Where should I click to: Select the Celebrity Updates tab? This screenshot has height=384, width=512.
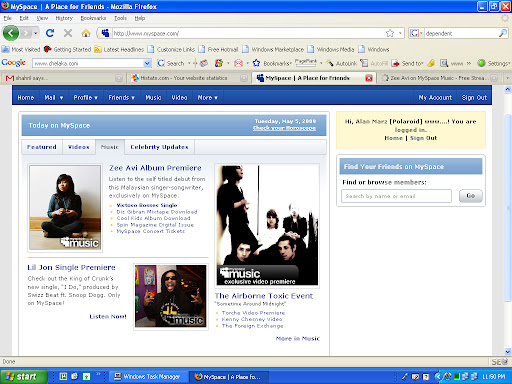(x=159, y=147)
